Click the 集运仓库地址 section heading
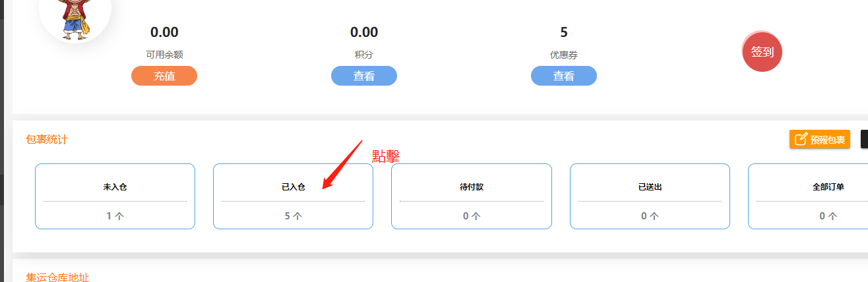This screenshot has height=282, width=868. 57,277
